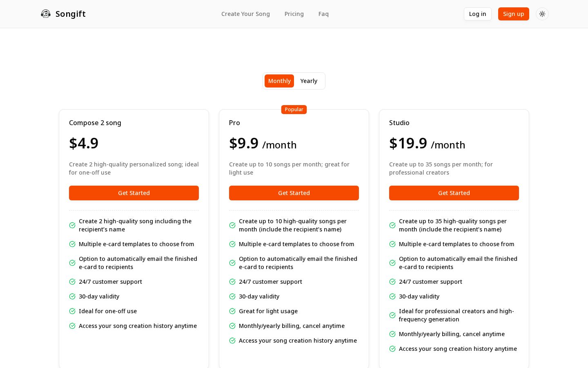Click "Create up to 35 high-quality songs per month" feature line
Image resolution: width=588 pixels, height=368 pixels.
coord(453,225)
